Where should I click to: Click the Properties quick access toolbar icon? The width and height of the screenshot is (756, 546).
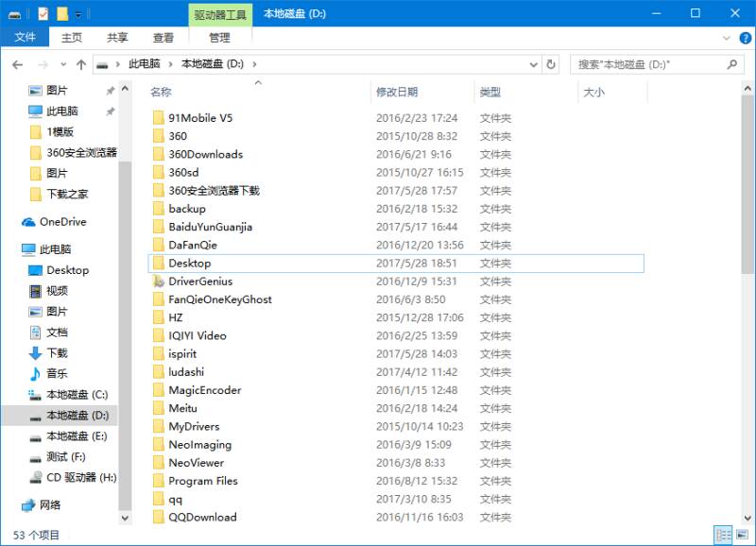[43, 13]
